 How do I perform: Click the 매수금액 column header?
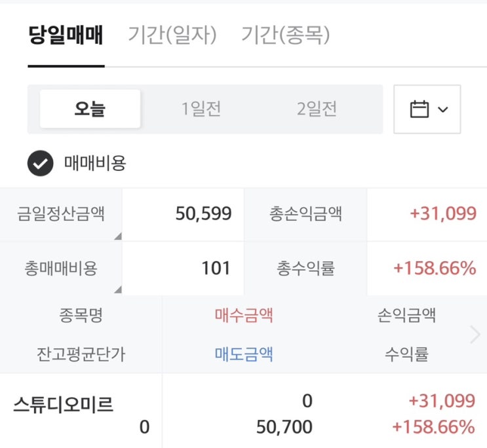click(244, 316)
